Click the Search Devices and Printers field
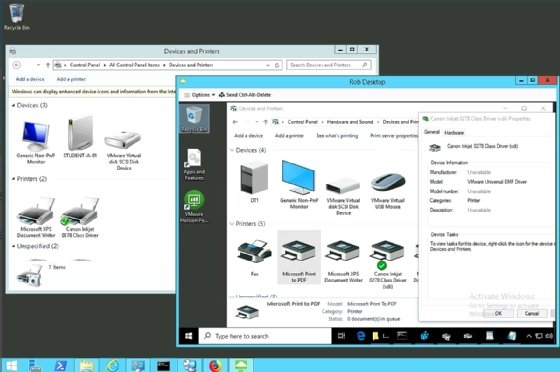This screenshot has width=560, height=372. coord(329,65)
